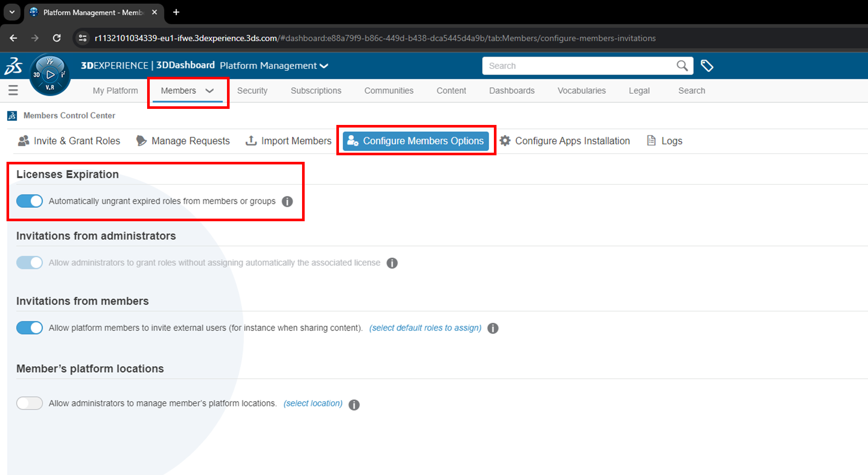The image size is (868, 475).
Task: Click info icon for platform locations option
Action: click(354, 405)
